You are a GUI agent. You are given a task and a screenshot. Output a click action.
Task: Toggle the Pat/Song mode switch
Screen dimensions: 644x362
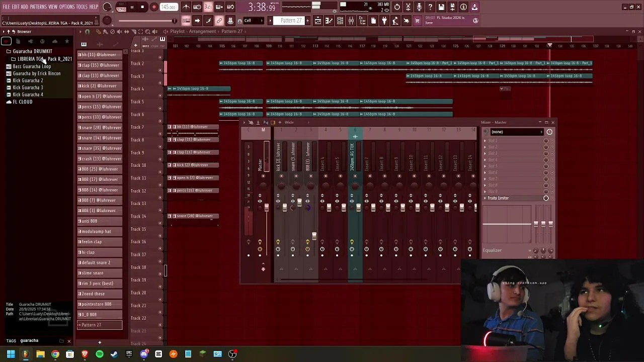[x=121, y=7]
